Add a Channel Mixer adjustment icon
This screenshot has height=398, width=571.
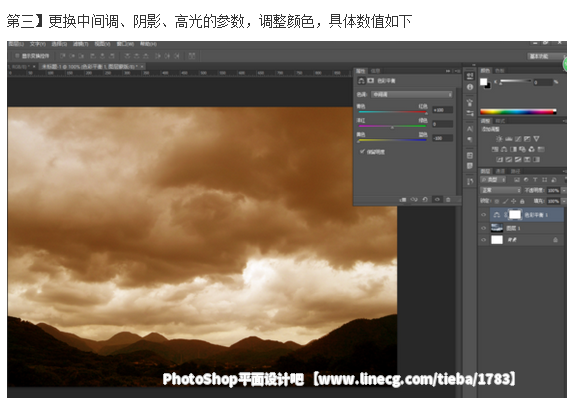(x=532, y=149)
